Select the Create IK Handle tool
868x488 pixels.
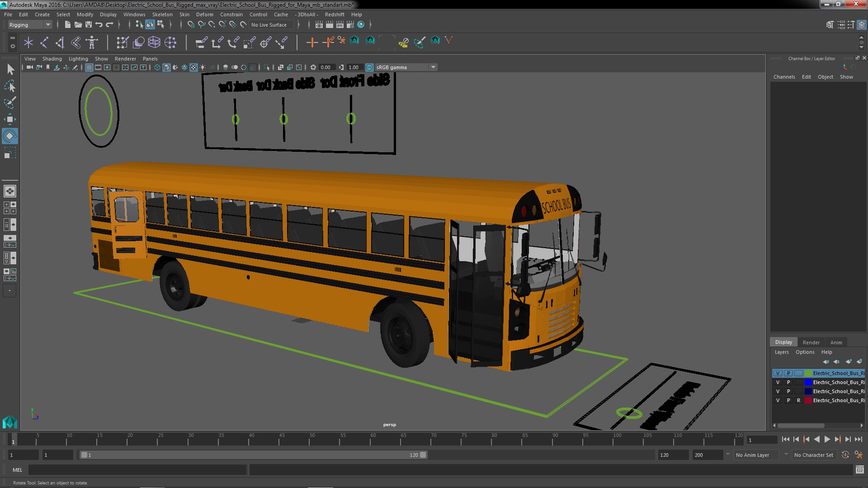pos(60,42)
